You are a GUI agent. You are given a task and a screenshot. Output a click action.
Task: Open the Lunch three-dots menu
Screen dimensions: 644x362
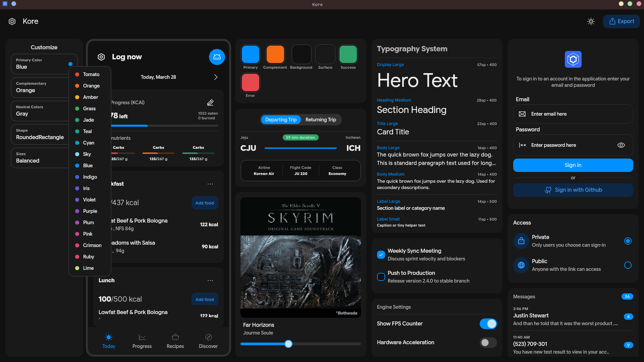pyautogui.click(x=210, y=281)
